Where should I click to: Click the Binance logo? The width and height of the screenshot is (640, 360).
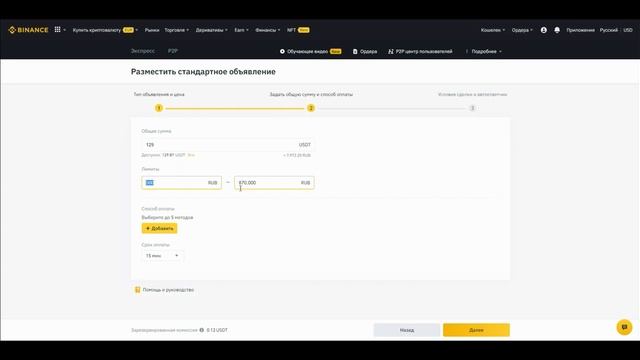coord(28,30)
